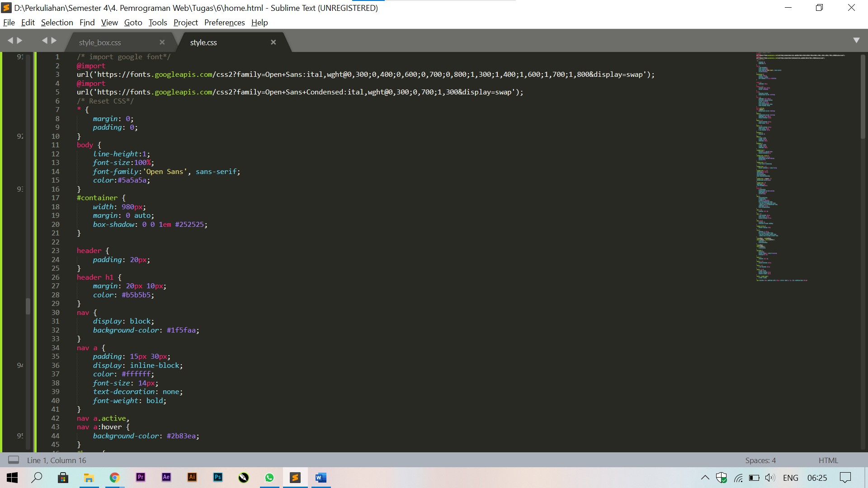
Task: Launch Adobe Premiere Pro from the taskbar
Action: pyautogui.click(x=140, y=478)
